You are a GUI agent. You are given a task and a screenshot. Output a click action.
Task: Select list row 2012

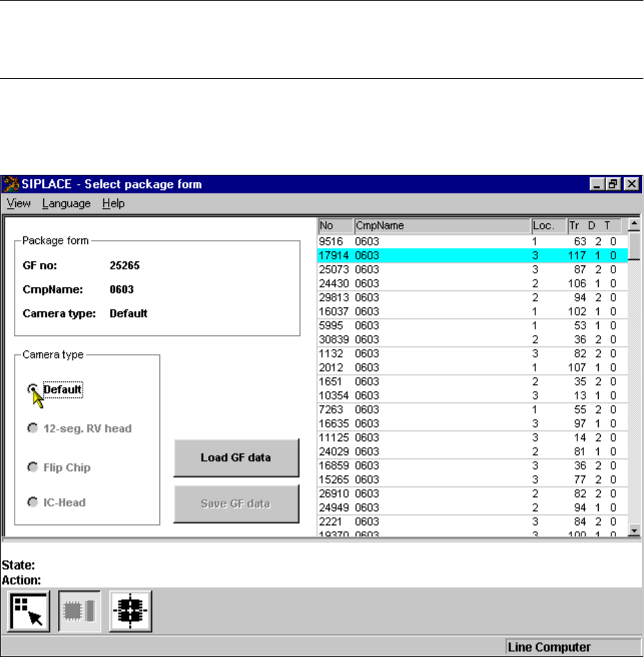(472, 368)
